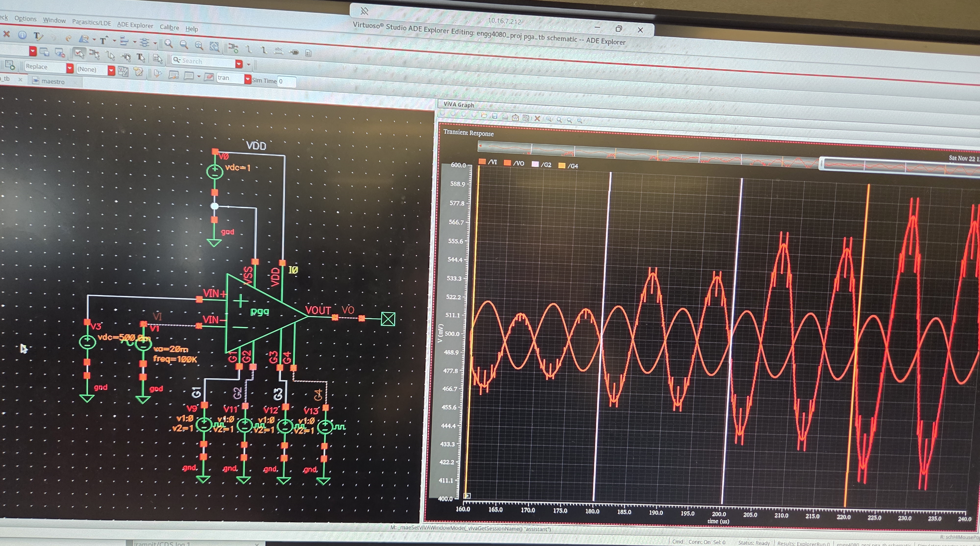Click the Sim Time input field
Image resolution: width=980 pixels, height=546 pixels.
(286, 81)
